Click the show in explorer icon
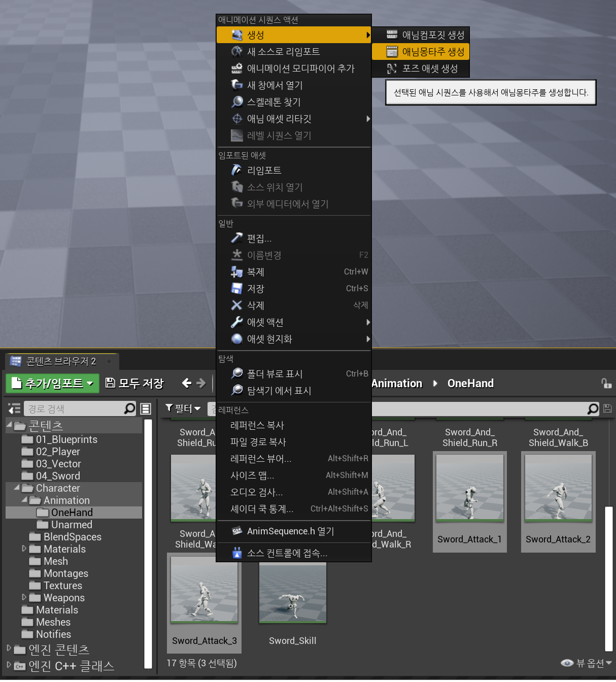Screen dimensions: 616x682 [x=237, y=391]
